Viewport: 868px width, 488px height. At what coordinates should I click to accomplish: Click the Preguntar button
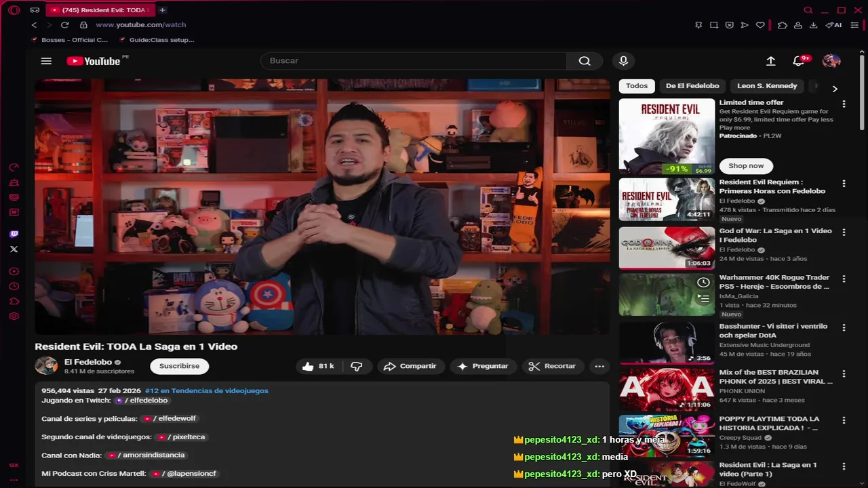[x=484, y=366]
